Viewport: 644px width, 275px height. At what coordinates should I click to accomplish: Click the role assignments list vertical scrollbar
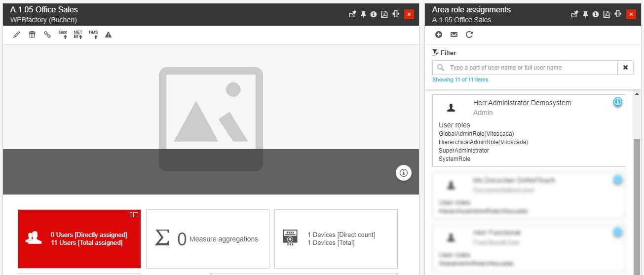636,197
